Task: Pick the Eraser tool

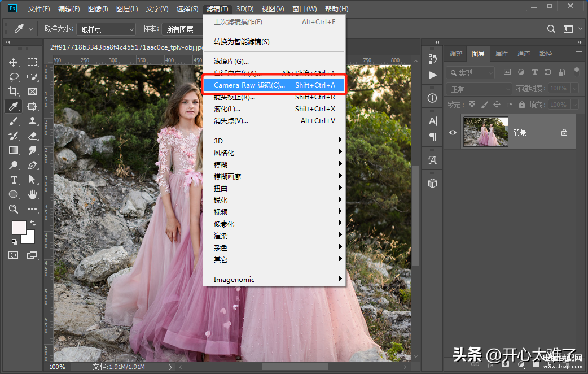Action: point(32,136)
